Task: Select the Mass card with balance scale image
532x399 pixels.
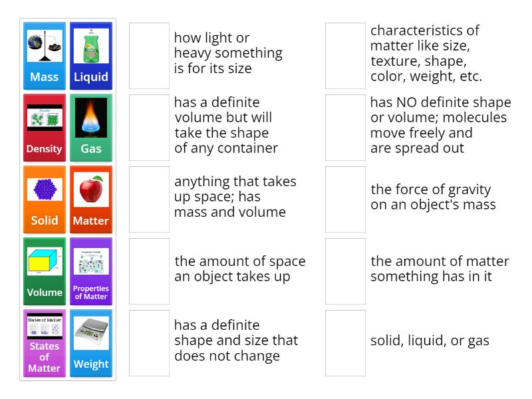Action: click(x=44, y=53)
